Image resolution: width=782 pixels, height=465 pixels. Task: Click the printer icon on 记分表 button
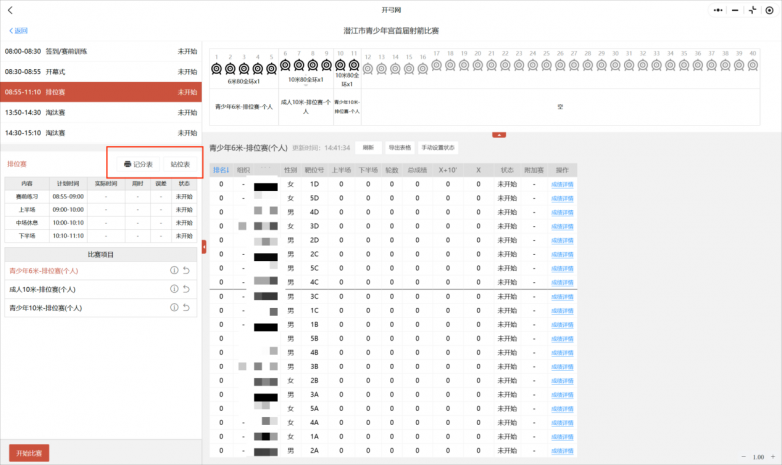[x=128, y=164]
